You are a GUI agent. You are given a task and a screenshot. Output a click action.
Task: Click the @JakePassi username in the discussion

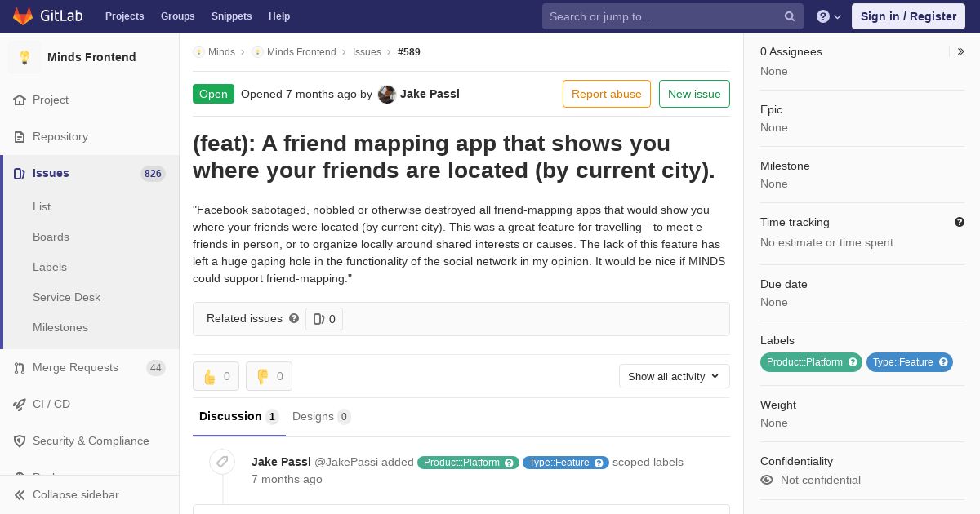[346, 462]
